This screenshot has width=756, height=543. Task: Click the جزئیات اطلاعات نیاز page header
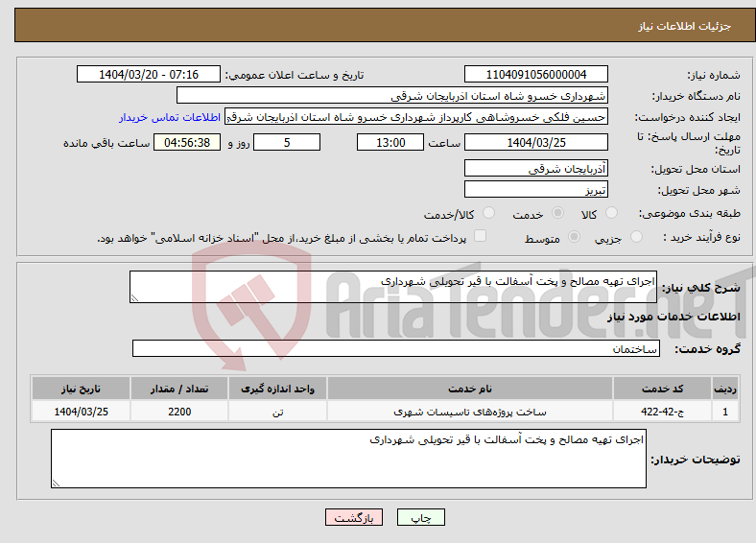click(x=685, y=26)
